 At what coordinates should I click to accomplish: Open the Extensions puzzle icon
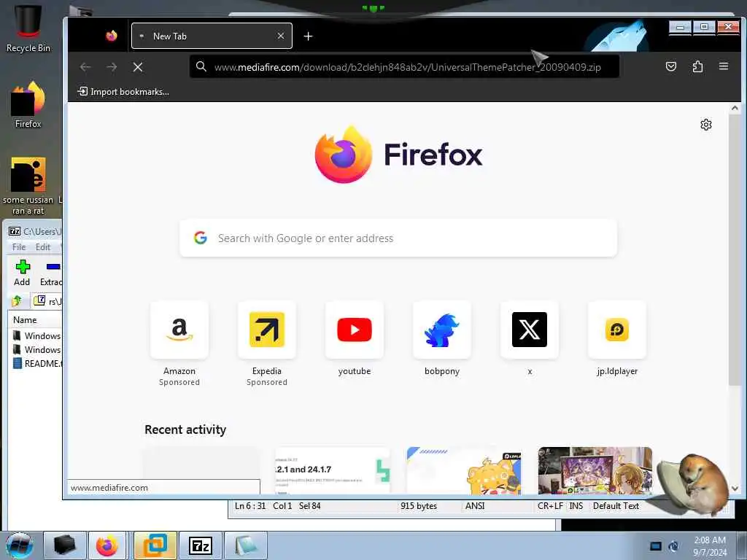click(x=697, y=66)
